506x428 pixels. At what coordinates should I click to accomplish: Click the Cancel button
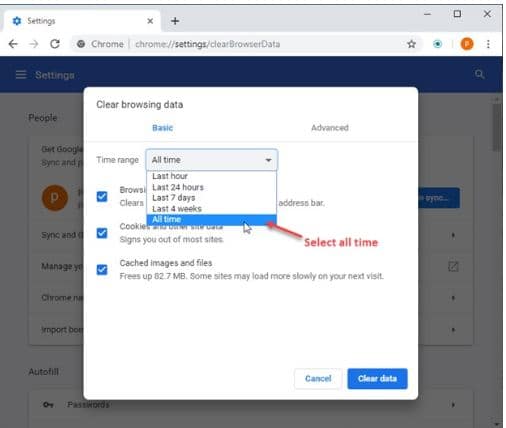pyautogui.click(x=318, y=379)
